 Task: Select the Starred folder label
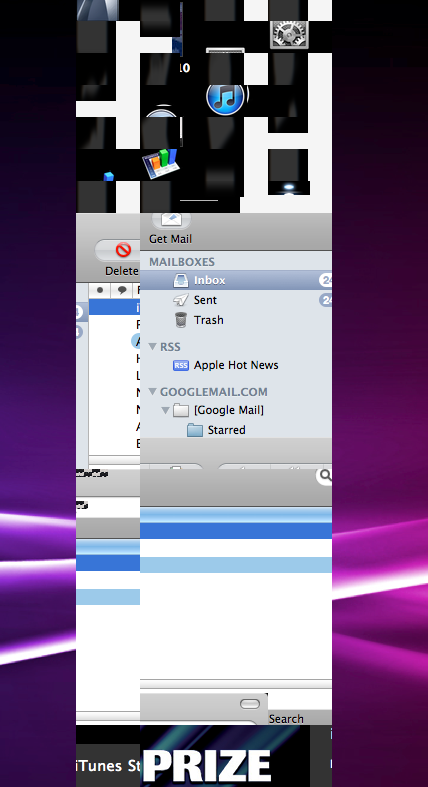226,430
